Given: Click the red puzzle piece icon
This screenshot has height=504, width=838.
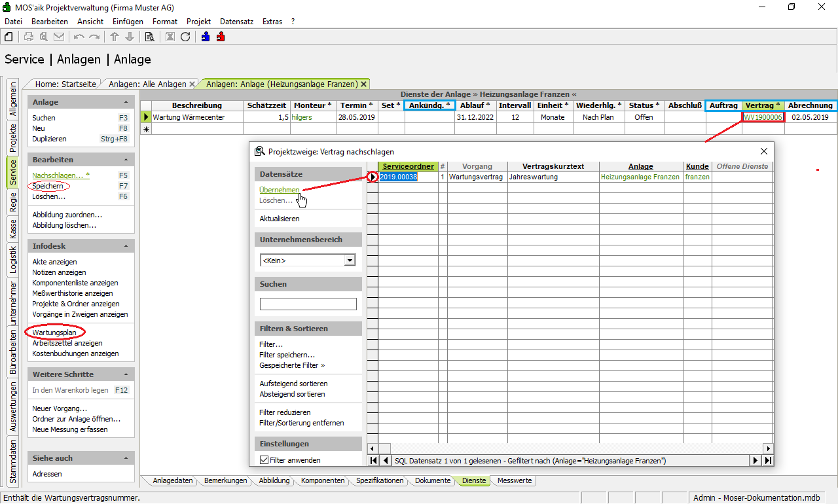Looking at the screenshot, I should 221,37.
